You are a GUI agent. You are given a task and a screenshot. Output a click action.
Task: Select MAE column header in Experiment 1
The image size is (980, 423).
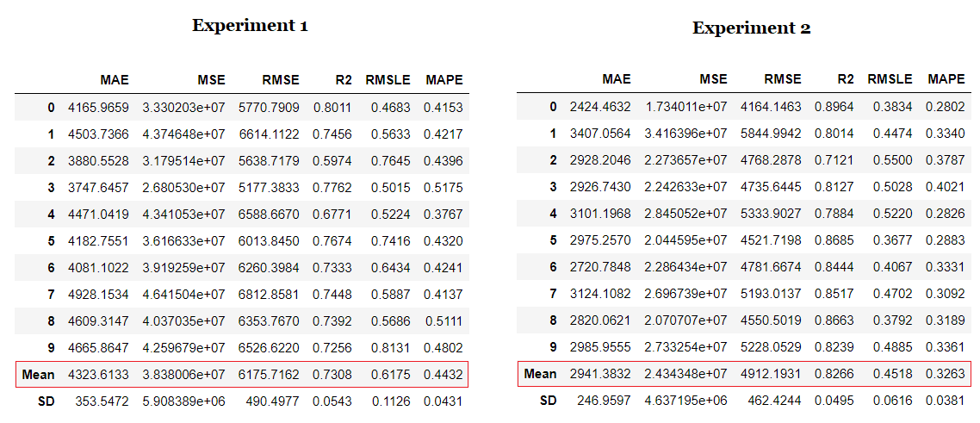tap(114, 80)
